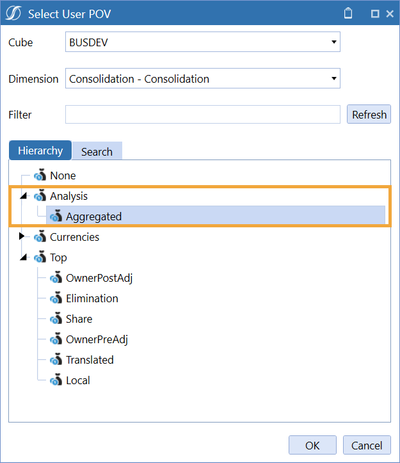
Task: Click the Refresh button
Action: 369,114
